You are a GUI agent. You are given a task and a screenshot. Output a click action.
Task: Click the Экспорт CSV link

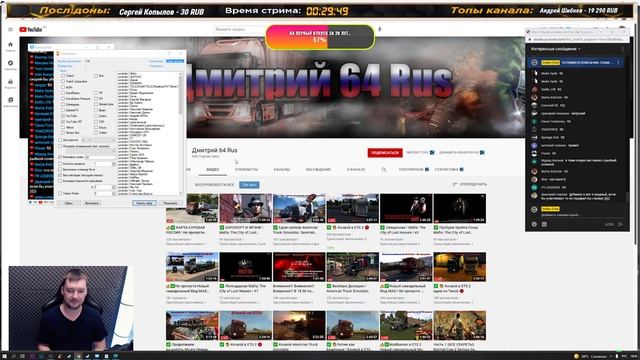coord(420,153)
